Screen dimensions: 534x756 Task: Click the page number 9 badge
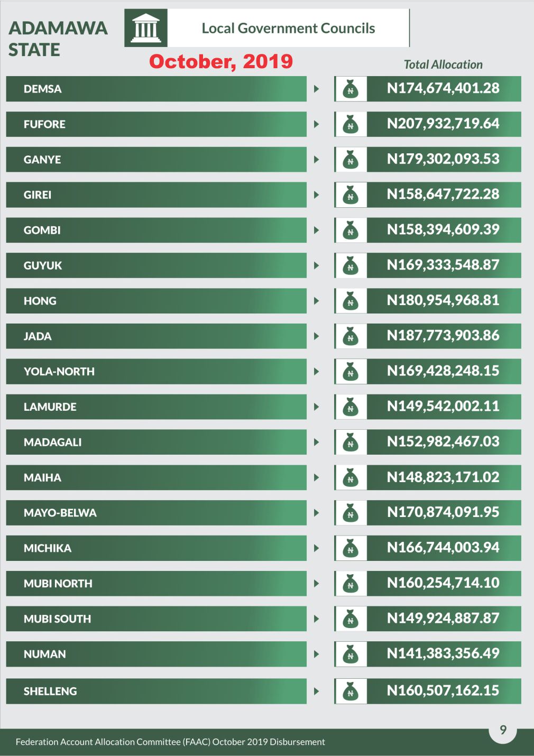tap(503, 730)
